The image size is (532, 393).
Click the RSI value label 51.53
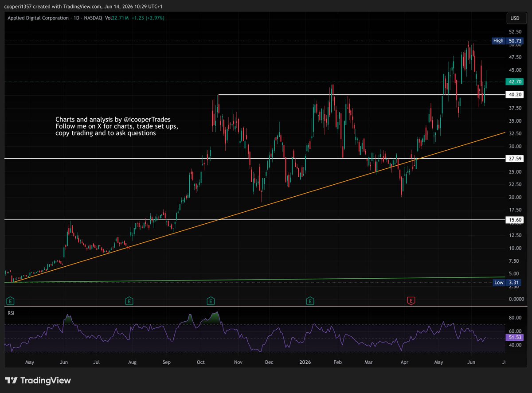[515, 338]
